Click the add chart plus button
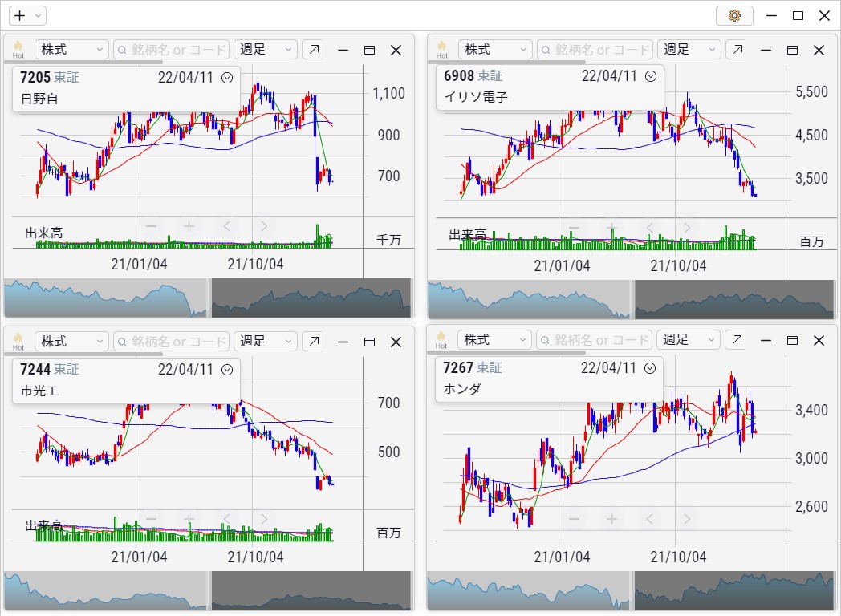 (x=20, y=15)
